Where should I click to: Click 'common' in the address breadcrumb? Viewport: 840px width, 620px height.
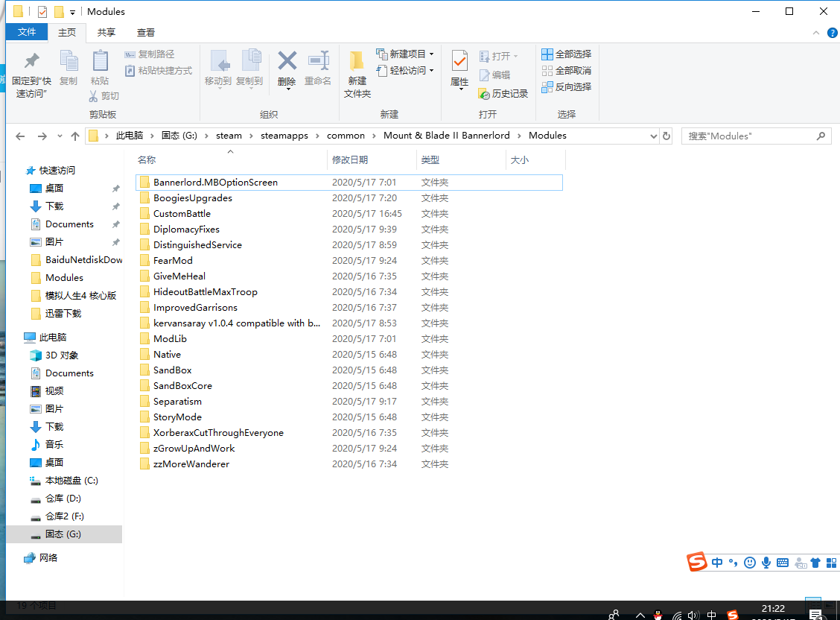[x=346, y=136]
